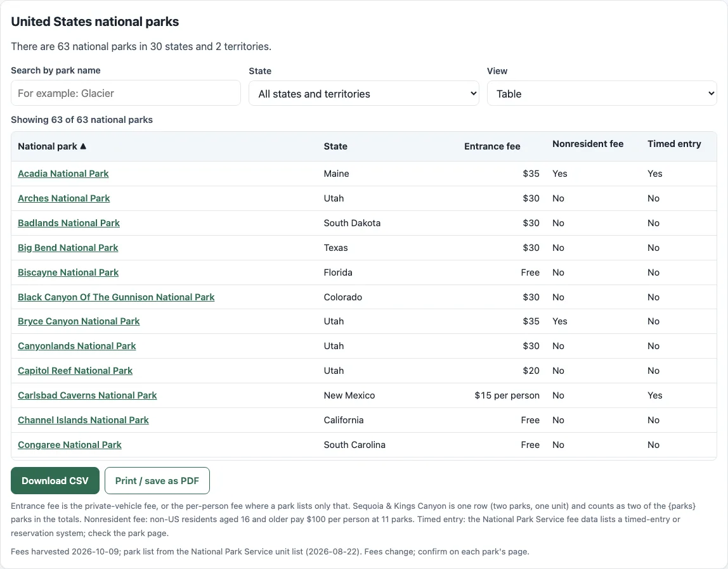
Task: Open Big Bend National Park link
Action: [x=68, y=248]
